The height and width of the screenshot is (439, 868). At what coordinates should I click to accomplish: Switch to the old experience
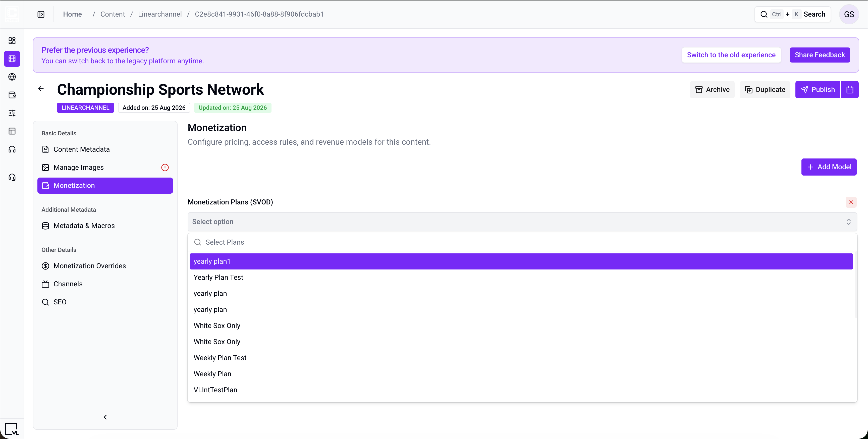pyautogui.click(x=731, y=55)
